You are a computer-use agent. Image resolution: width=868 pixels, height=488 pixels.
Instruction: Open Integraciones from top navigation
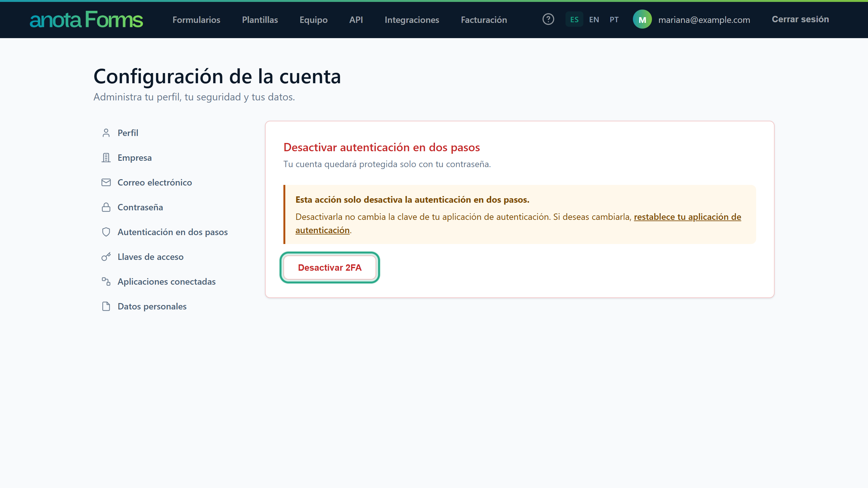tap(412, 20)
